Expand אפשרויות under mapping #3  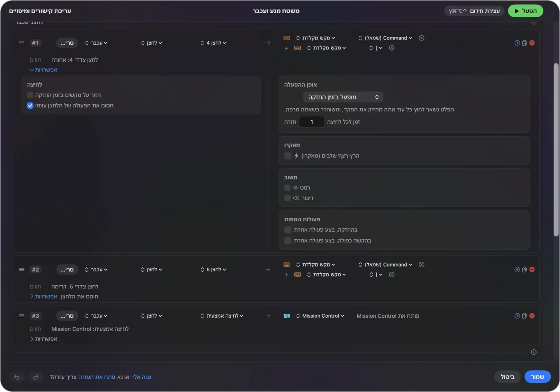tap(43, 339)
